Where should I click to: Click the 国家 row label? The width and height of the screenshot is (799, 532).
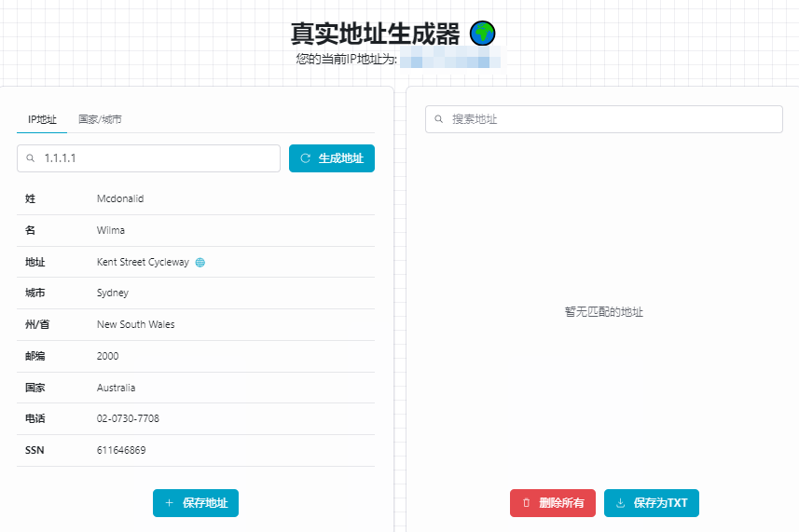click(34, 388)
